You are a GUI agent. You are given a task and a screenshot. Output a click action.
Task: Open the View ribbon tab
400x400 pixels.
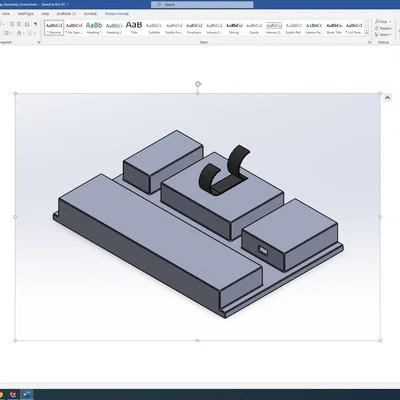[x=6, y=14]
